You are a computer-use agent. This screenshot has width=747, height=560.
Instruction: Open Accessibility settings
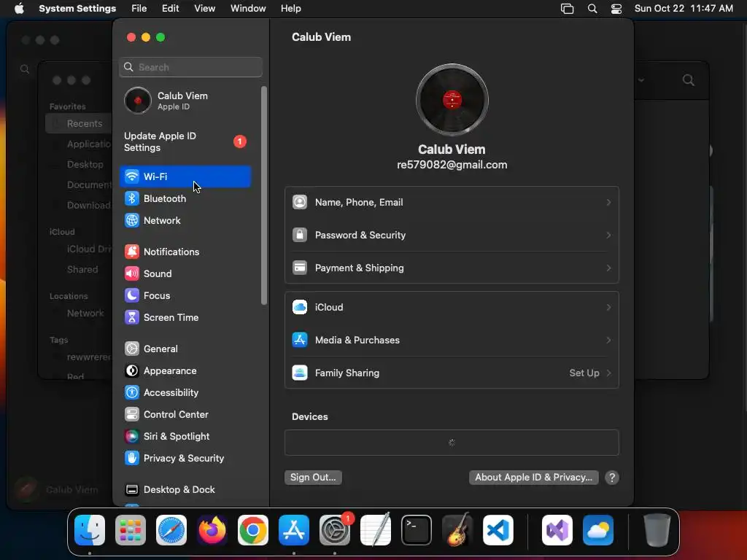click(185, 392)
